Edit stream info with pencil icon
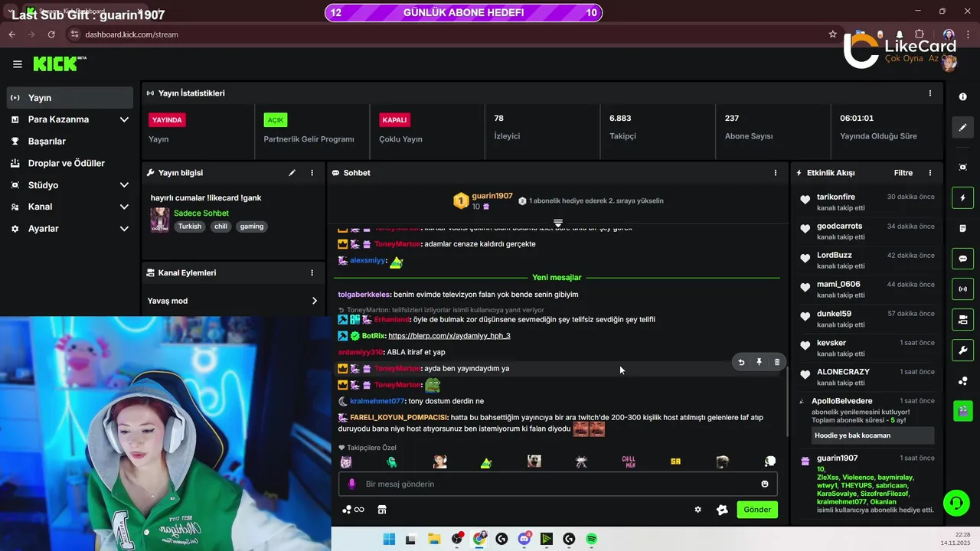 click(x=292, y=173)
